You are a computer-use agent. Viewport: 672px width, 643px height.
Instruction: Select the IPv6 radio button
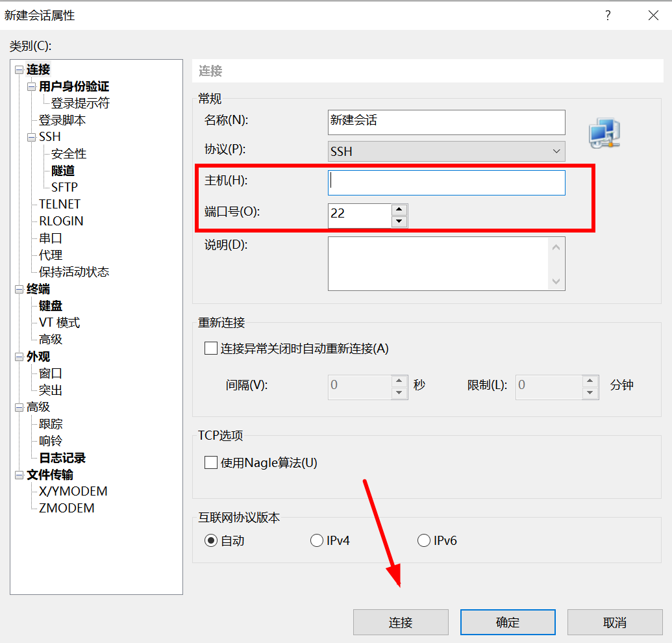(424, 540)
